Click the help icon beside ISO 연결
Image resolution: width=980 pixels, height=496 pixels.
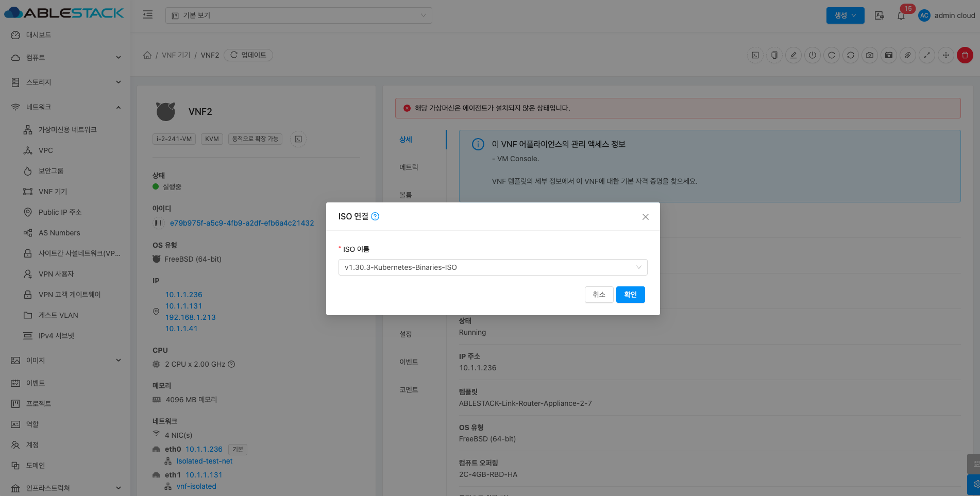(375, 216)
